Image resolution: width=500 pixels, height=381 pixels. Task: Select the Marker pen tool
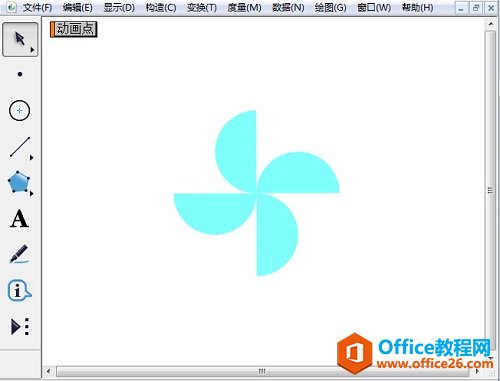pyautogui.click(x=19, y=254)
